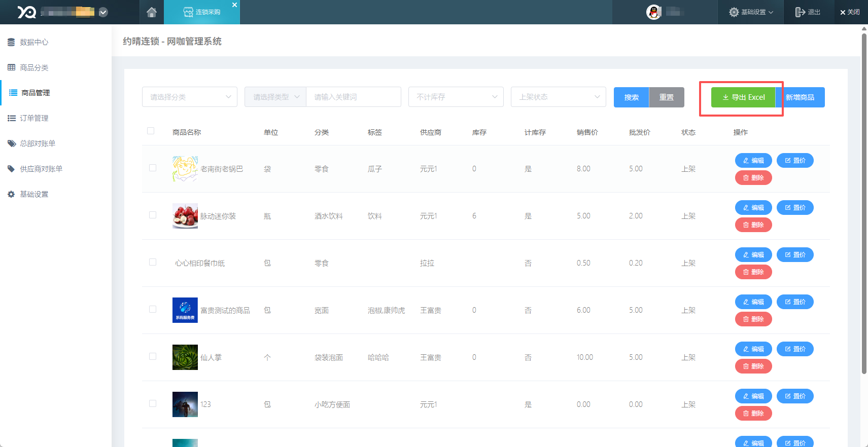Click 删除 for 脉动迷你装
868x447 pixels.
click(x=753, y=225)
